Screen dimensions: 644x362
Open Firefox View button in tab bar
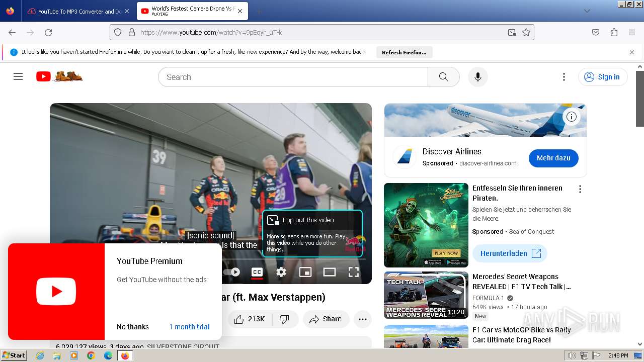[x=10, y=11]
